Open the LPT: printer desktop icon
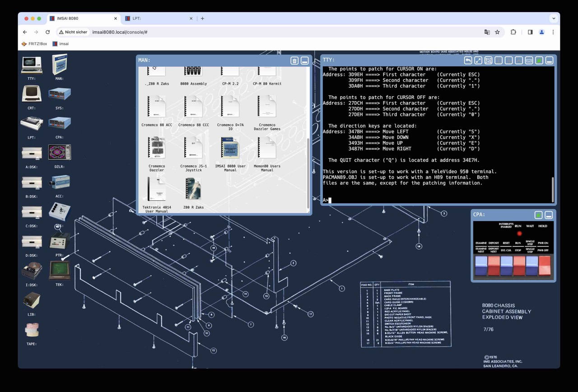 (x=32, y=123)
